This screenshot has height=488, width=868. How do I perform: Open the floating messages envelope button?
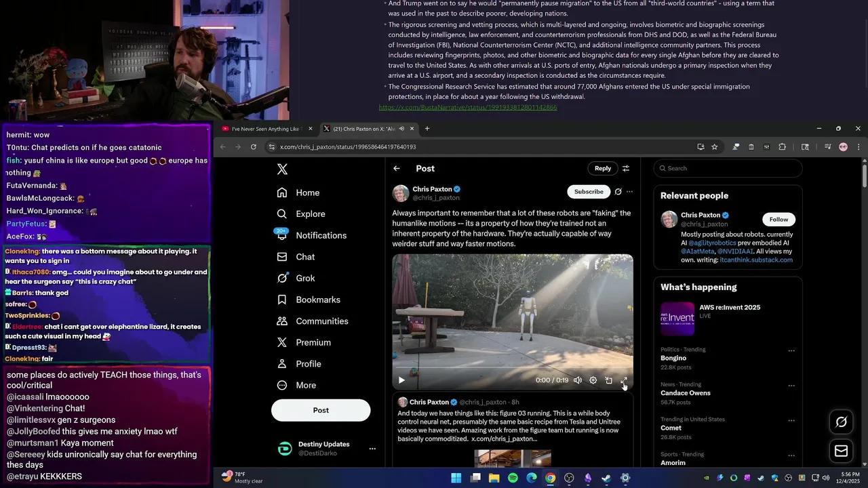[x=841, y=451]
